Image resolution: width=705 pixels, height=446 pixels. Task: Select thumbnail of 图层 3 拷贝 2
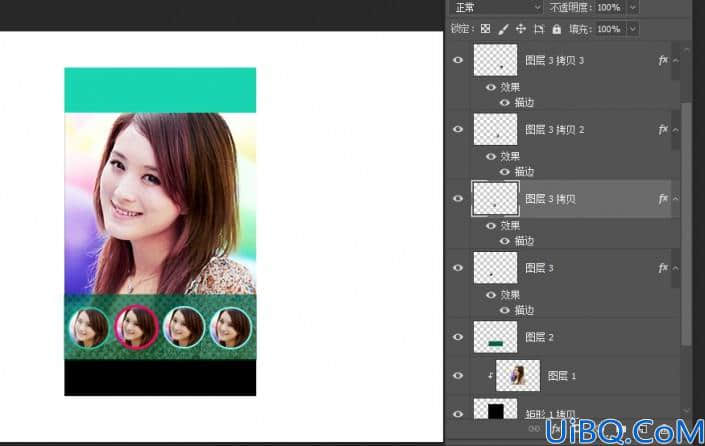pos(495,129)
